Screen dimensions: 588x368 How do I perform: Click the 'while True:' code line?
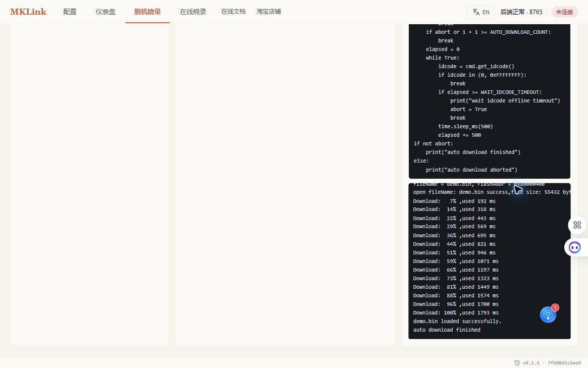pyautogui.click(x=443, y=58)
